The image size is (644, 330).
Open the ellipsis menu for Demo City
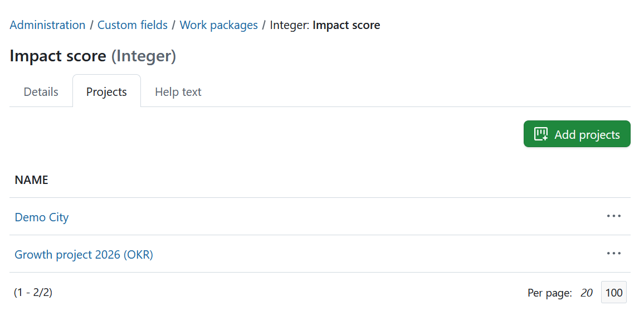(x=613, y=216)
